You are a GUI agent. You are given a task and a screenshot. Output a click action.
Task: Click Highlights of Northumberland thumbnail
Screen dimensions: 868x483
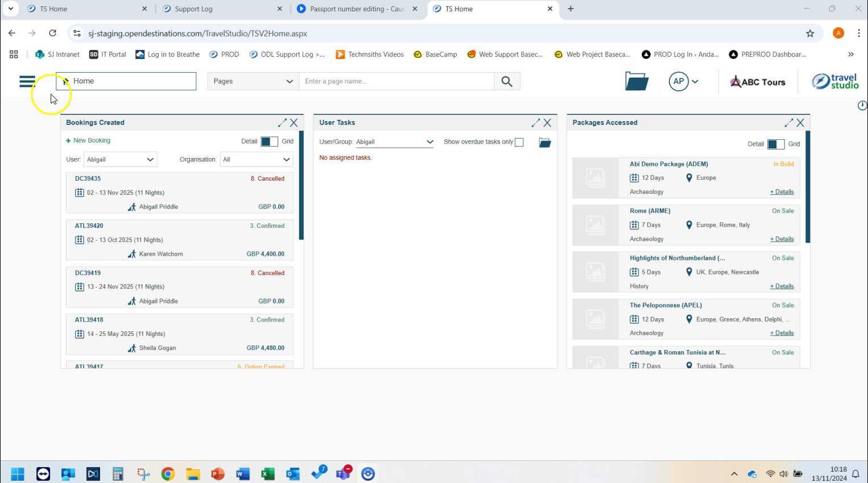[595, 272]
